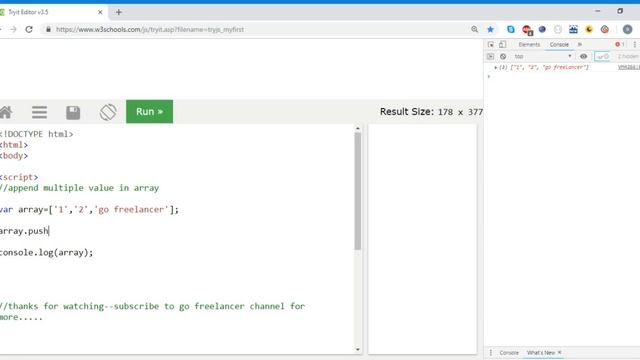Select the drawer Console tab

(x=509, y=353)
